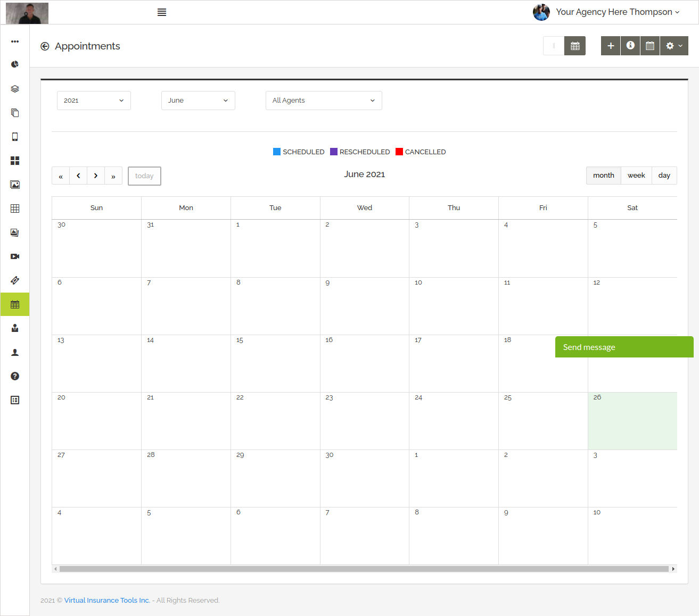
Task: Open the info icon in the toolbar
Action: coord(630,46)
